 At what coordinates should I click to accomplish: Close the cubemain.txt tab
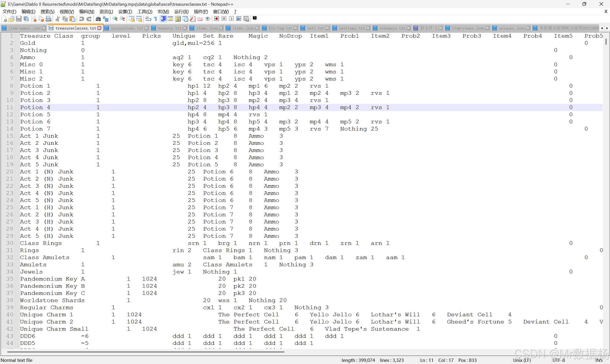pyautogui.click(x=408, y=28)
